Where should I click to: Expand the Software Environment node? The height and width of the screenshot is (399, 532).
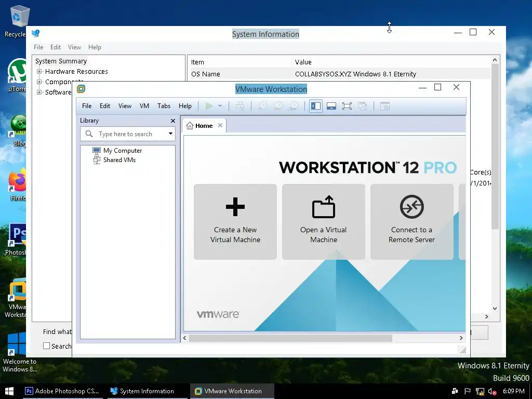[x=39, y=92]
